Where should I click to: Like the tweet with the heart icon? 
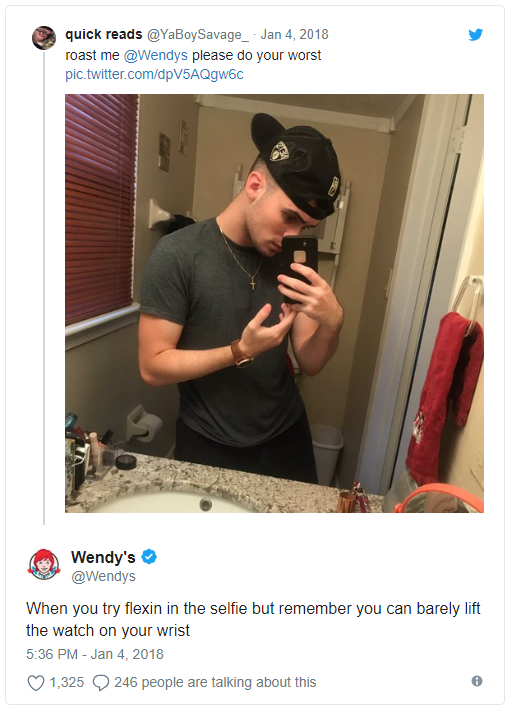(36, 682)
